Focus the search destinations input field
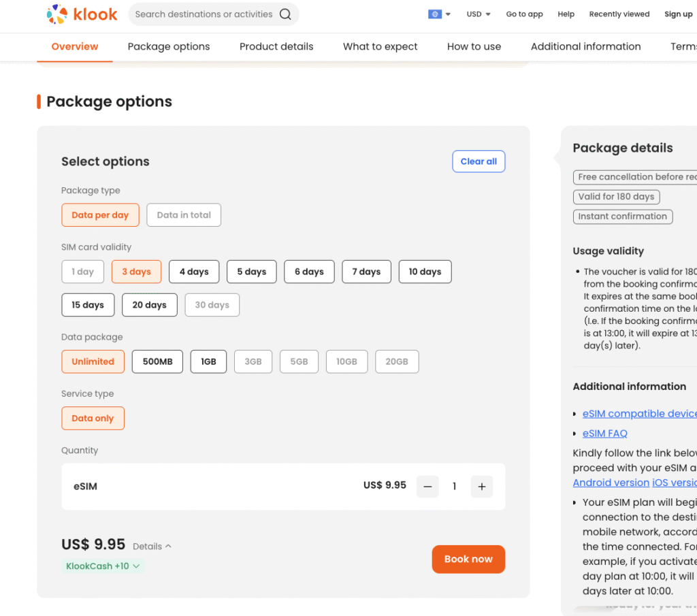This screenshot has height=616, width=697. click(x=204, y=14)
